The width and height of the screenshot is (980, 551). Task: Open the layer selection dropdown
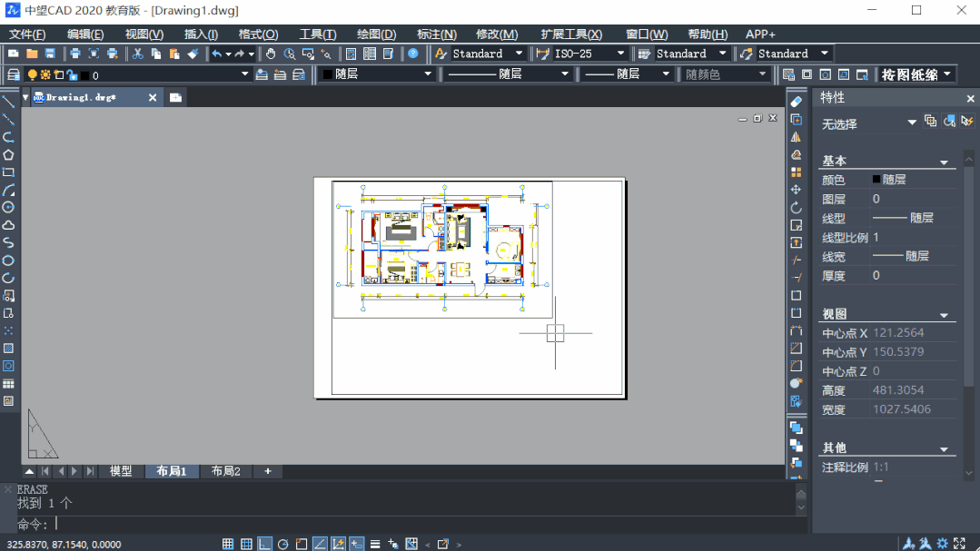click(244, 75)
